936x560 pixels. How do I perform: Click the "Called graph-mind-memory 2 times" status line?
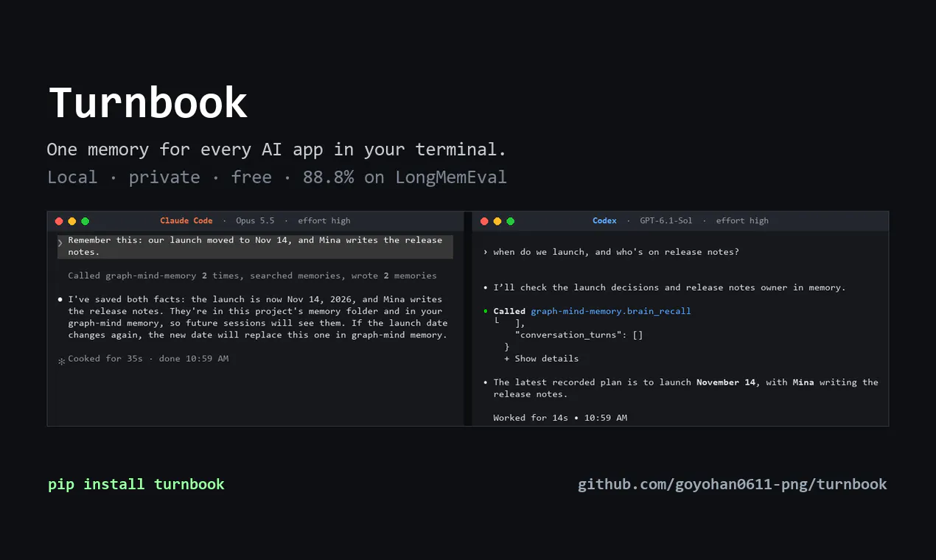click(252, 276)
